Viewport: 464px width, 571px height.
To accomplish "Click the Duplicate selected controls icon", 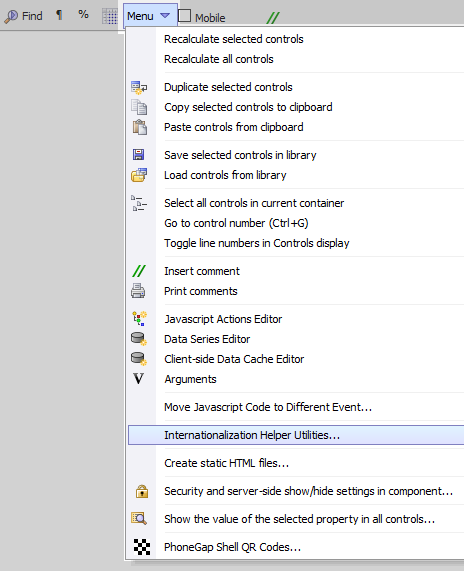I will pos(139,87).
